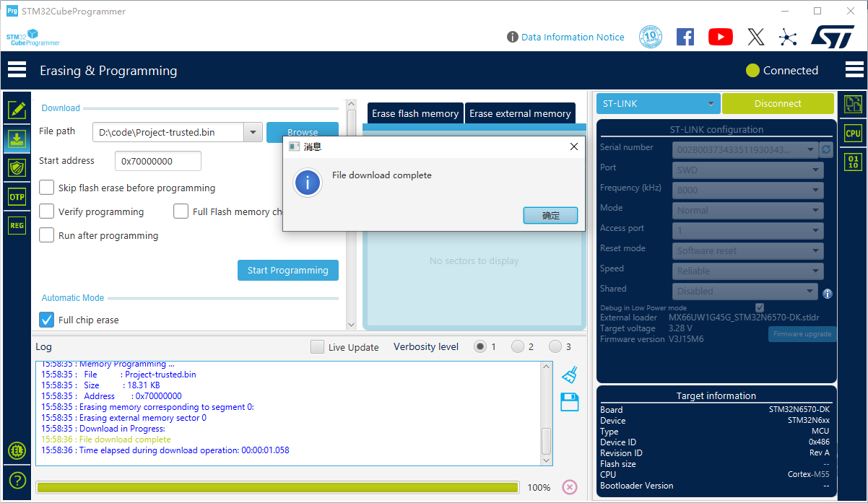Open the Speed Reliable dropdown
The image size is (868, 503).
[x=748, y=271]
